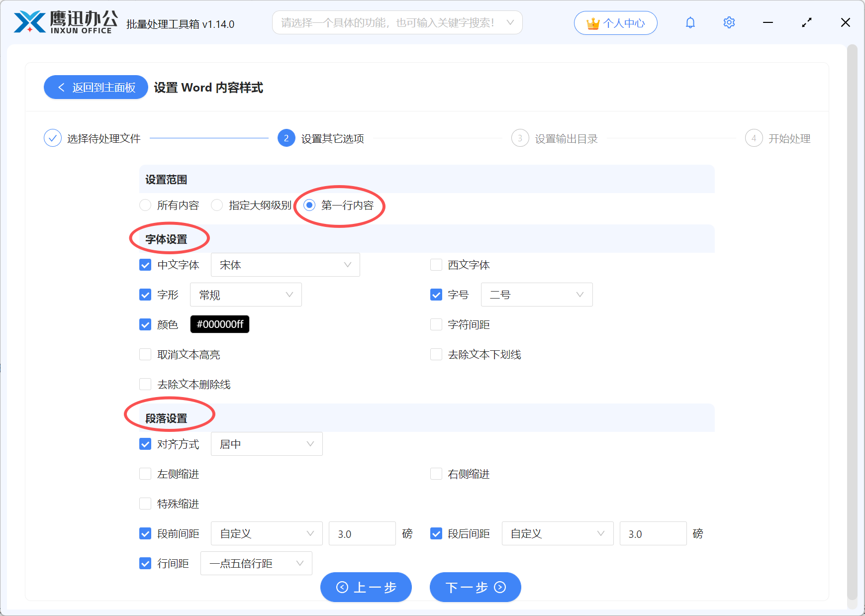Click the 段前间距 value input field
865x616 pixels.
pos(362,533)
